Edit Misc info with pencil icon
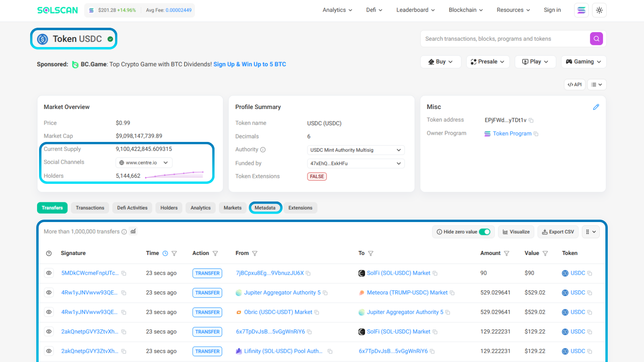Image resolution: width=644 pixels, height=362 pixels. (x=596, y=107)
